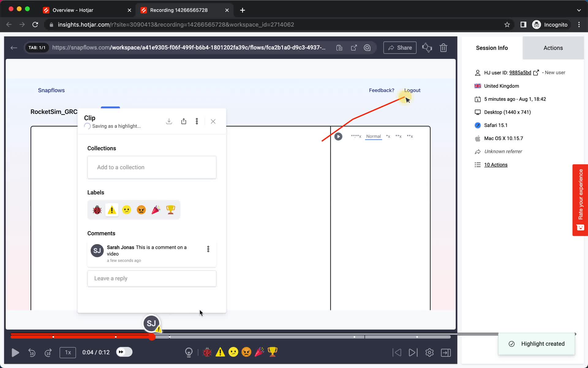588x368 pixels.
Task: Click the celebration label icon
Action: point(156,209)
